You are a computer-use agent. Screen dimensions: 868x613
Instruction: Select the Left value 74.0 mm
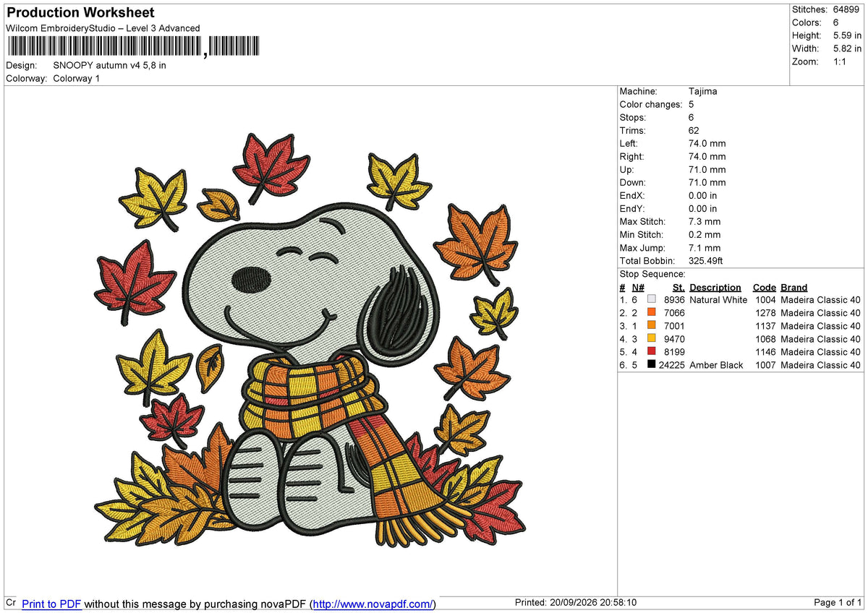tap(707, 143)
